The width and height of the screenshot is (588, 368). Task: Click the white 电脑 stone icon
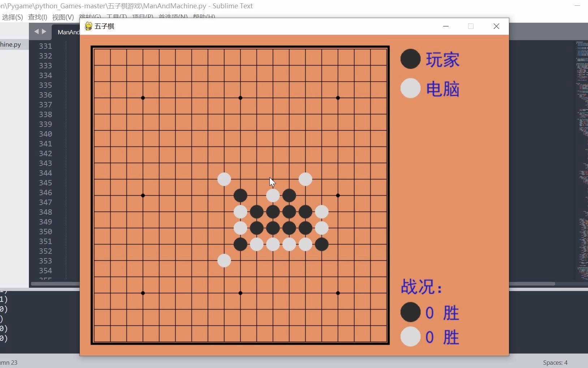coord(410,88)
